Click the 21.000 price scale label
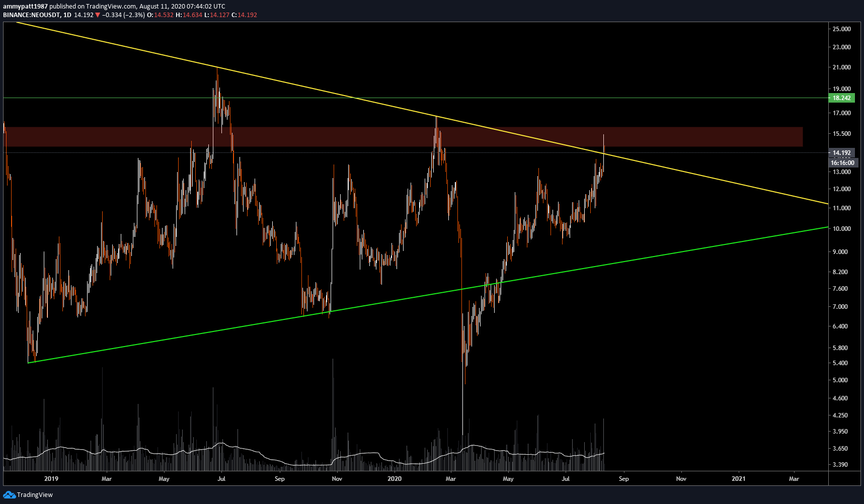 841,67
